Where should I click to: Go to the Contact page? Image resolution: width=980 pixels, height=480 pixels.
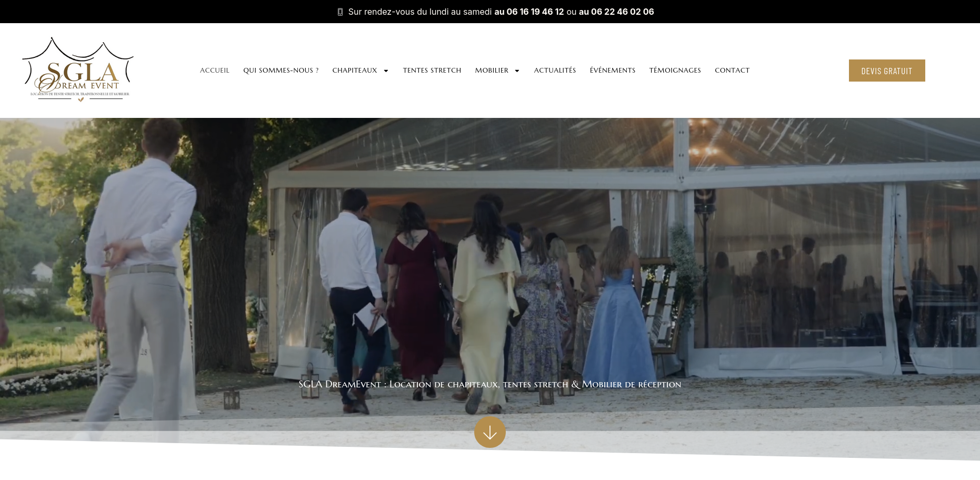(x=732, y=71)
